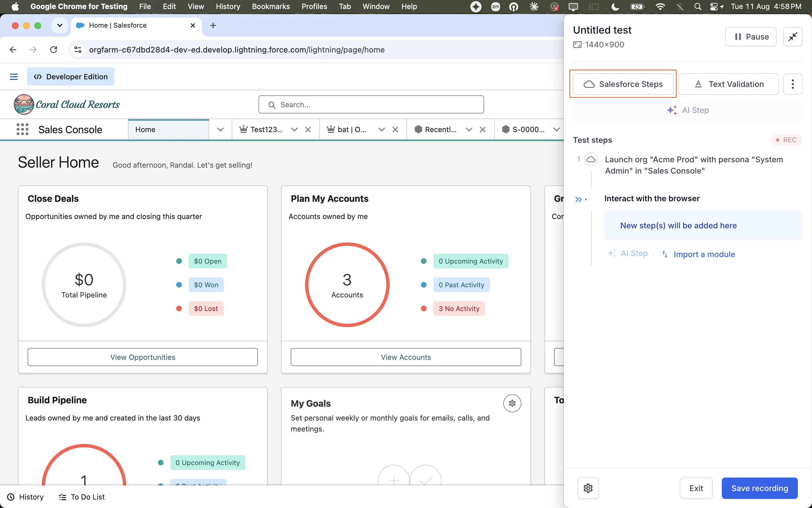Open the To Do List utility item
The height and width of the screenshot is (508, 812).
tap(81, 497)
